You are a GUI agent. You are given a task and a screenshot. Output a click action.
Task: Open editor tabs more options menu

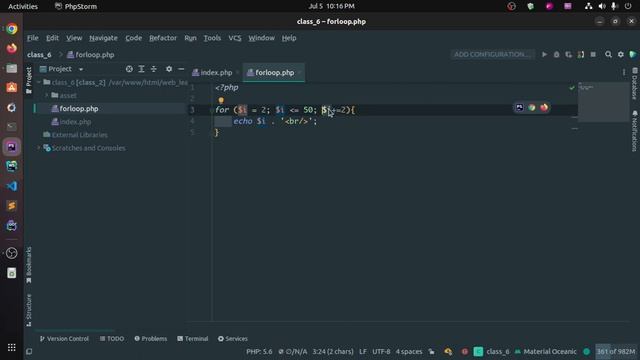tap(624, 72)
